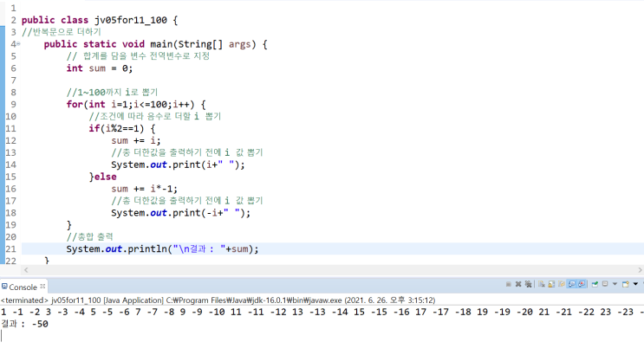The width and height of the screenshot is (644, 355).
Task: Click the Display Selected Console icon
Action: tap(605, 284)
